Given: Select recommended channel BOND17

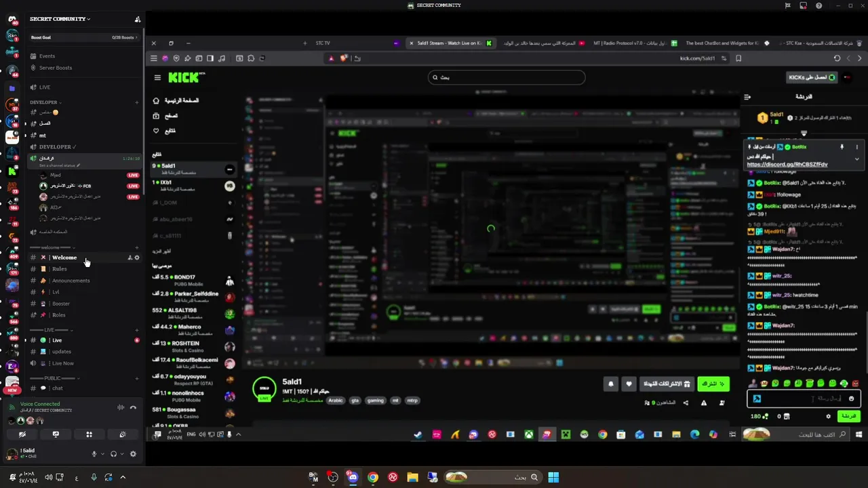Looking at the screenshot, I should [x=194, y=281].
